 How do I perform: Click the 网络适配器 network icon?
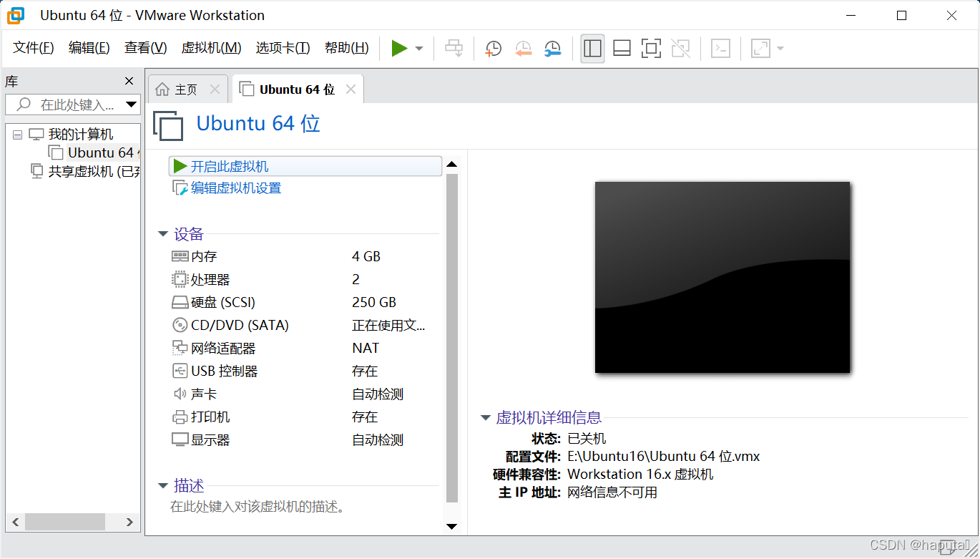click(x=180, y=348)
